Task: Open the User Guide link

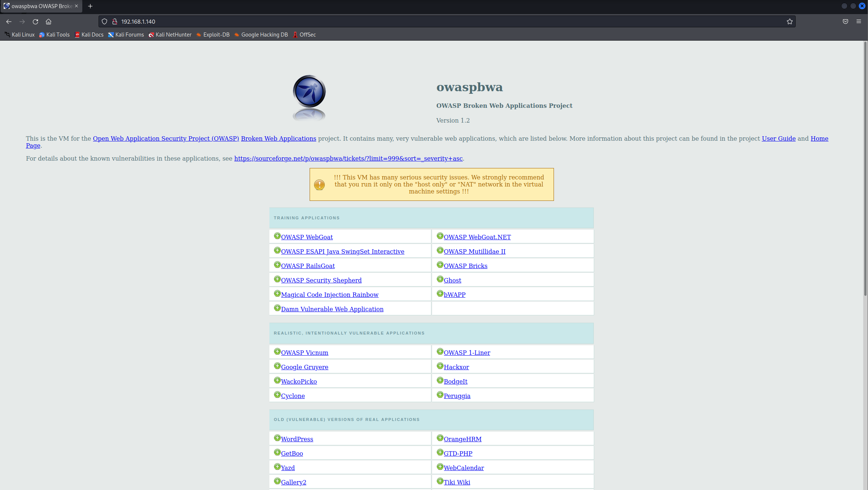Action: (778, 138)
